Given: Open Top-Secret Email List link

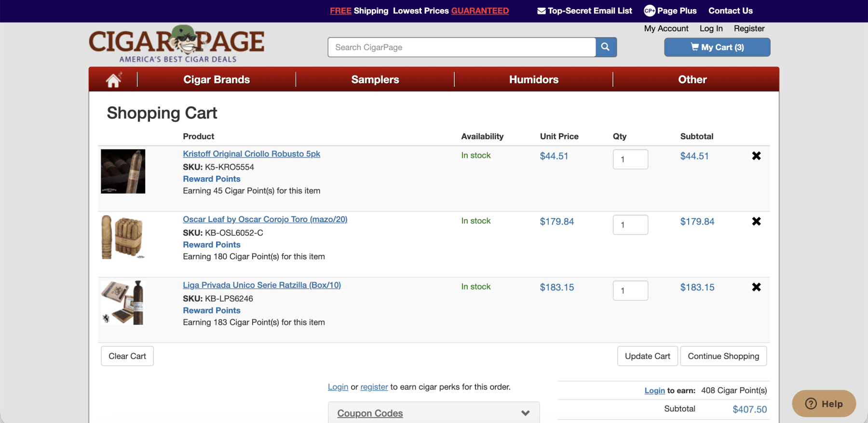Looking at the screenshot, I should coord(584,11).
